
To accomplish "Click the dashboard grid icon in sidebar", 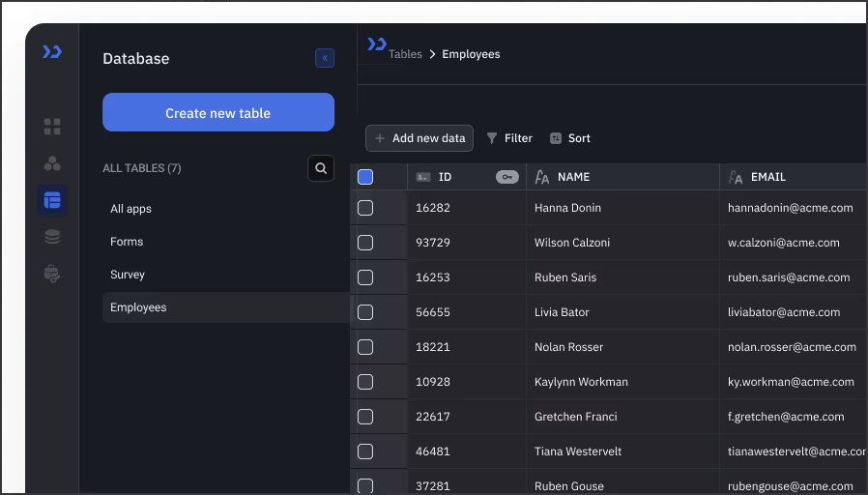I will pyautogui.click(x=52, y=127).
